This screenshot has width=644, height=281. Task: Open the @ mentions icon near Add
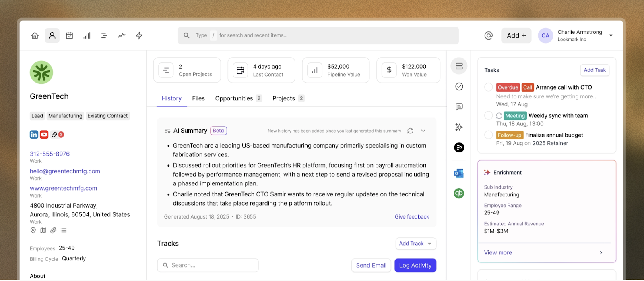tap(489, 35)
